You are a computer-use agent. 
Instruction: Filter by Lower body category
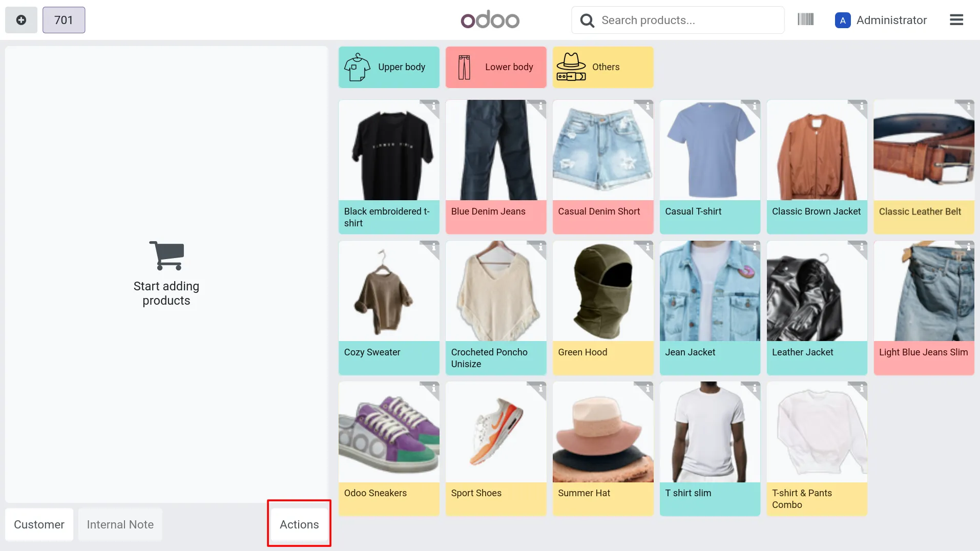[x=496, y=67]
